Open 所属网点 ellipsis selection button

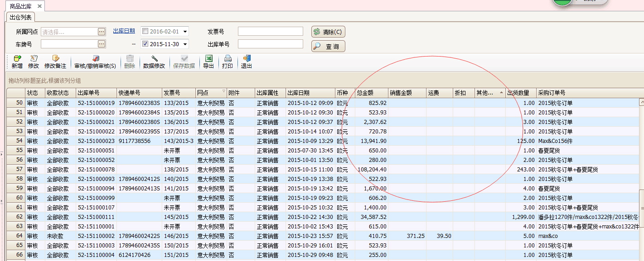tap(102, 32)
